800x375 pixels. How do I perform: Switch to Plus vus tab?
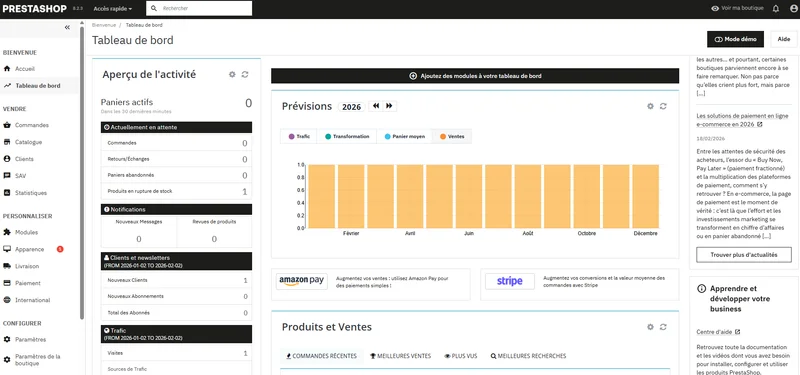[461, 356]
